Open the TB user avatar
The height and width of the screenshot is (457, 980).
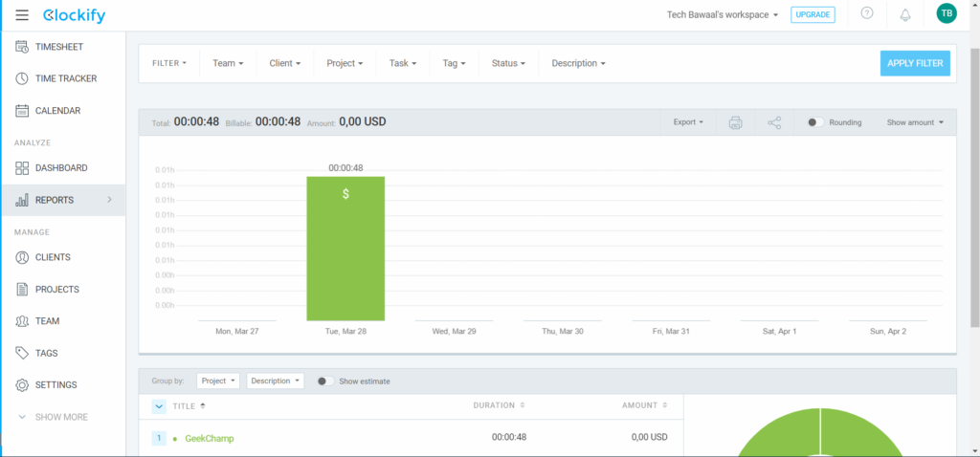946,14
